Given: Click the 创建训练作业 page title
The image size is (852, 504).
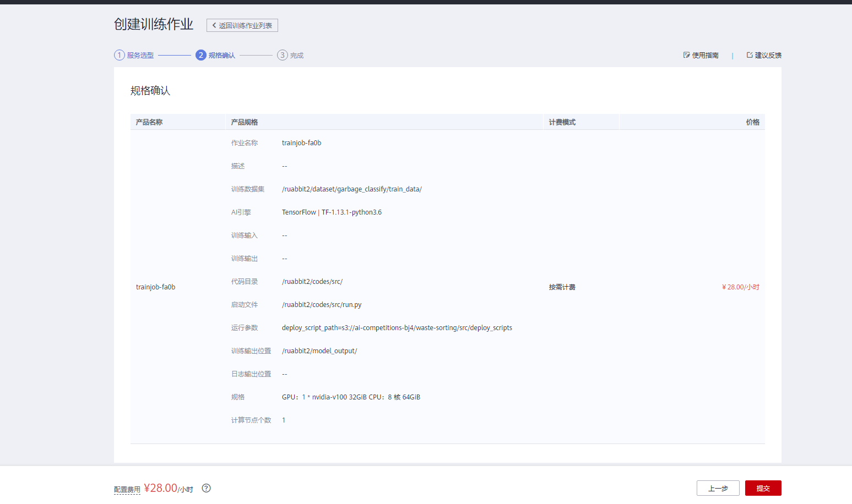Looking at the screenshot, I should pyautogui.click(x=154, y=24).
